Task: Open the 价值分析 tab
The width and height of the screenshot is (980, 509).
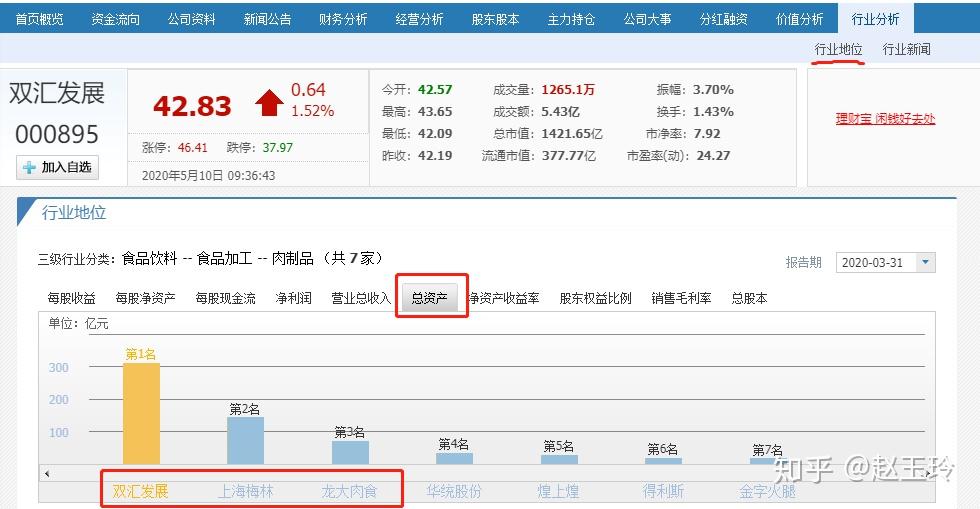Action: pos(799,19)
